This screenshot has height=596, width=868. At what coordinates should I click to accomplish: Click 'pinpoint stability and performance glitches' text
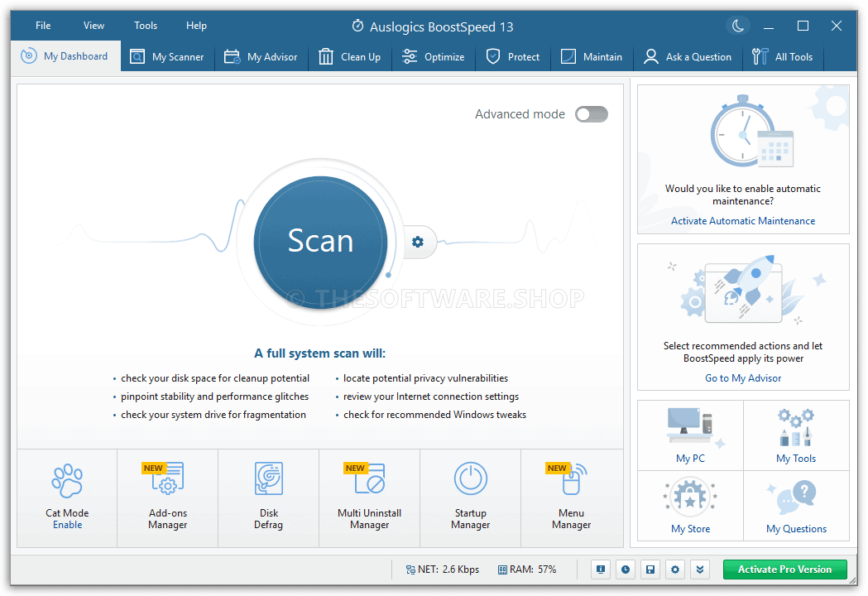point(215,397)
